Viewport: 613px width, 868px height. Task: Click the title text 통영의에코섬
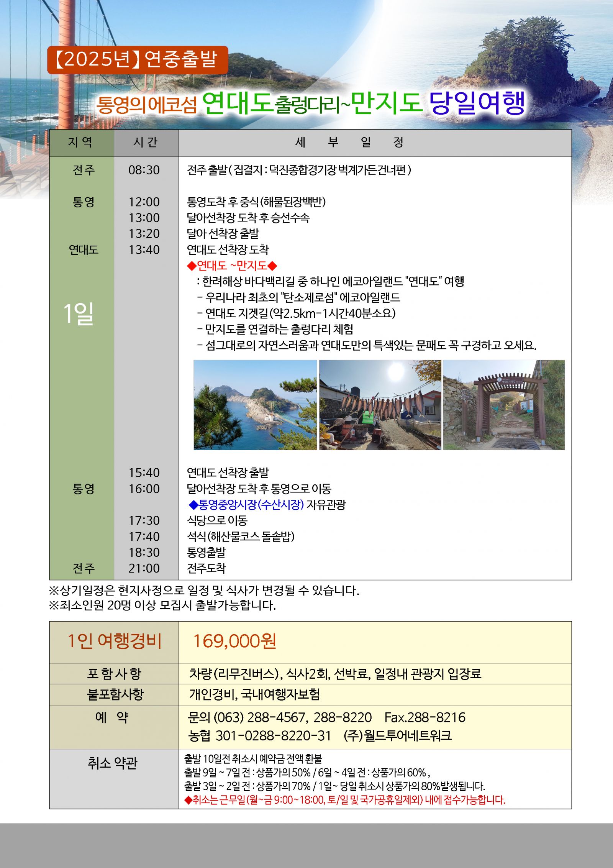coord(146,105)
